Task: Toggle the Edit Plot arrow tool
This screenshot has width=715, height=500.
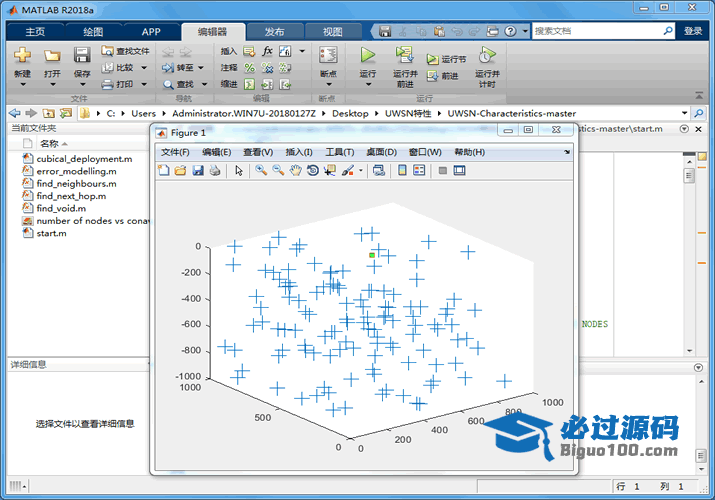Action: pos(238,170)
